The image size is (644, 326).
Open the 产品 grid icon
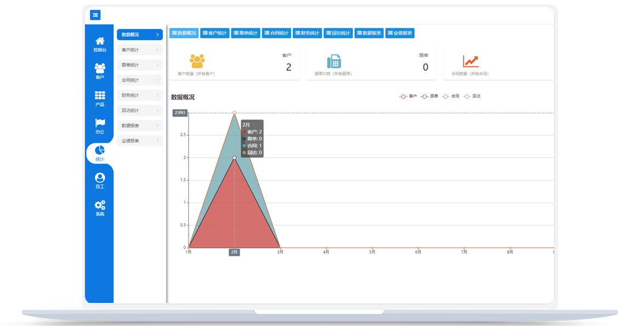pyautogui.click(x=100, y=97)
